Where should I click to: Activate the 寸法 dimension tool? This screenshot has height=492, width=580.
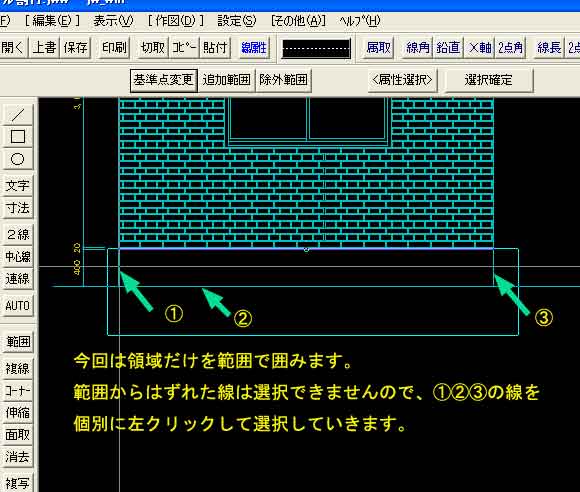coord(17,208)
